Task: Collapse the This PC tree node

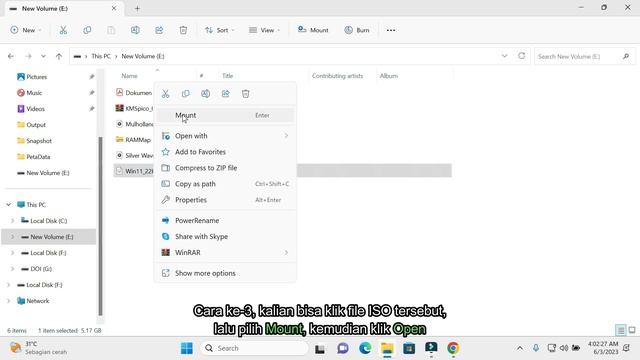Action: tap(9, 204)
